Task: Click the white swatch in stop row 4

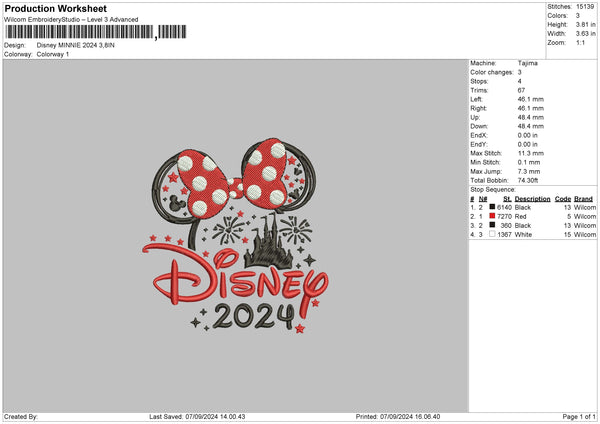Action: point(492,234)
